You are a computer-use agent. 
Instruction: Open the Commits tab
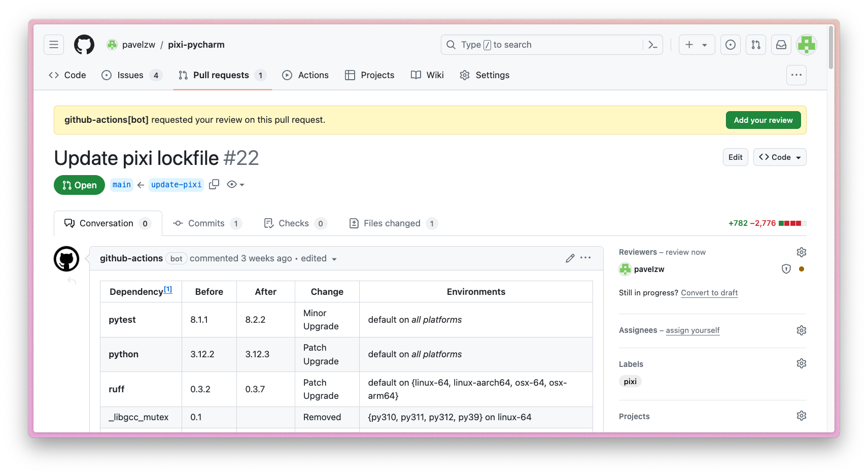[205, 223]
